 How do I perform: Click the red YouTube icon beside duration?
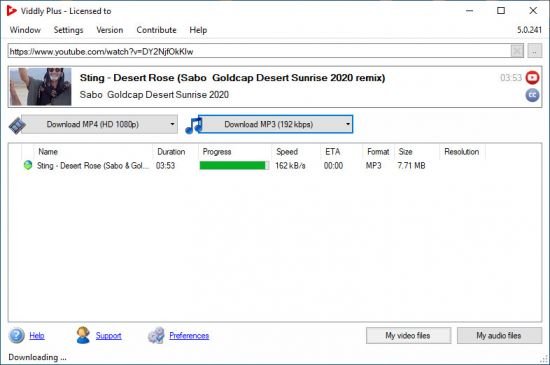pyautogui.click(x=532, y=77)
